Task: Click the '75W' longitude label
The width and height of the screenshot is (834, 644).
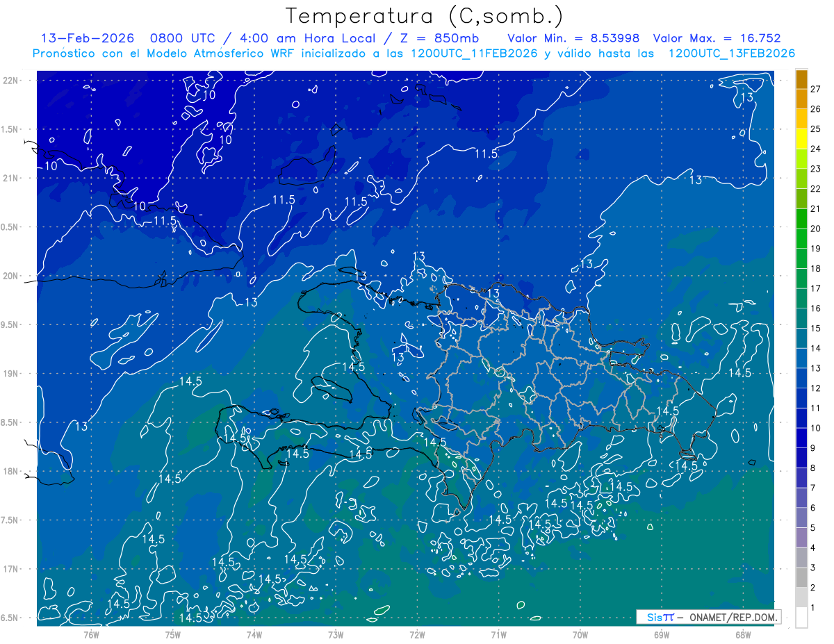Action: click(173, 634)
